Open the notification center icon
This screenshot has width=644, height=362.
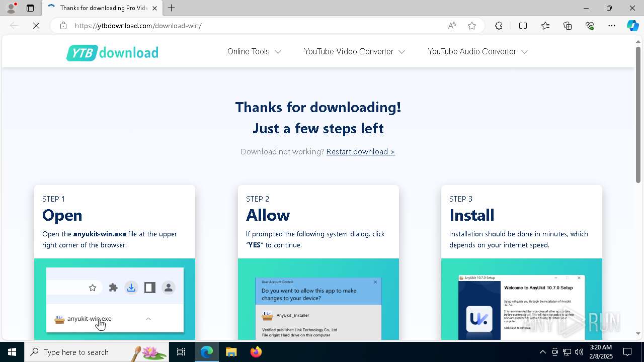(x=628, y=352)
